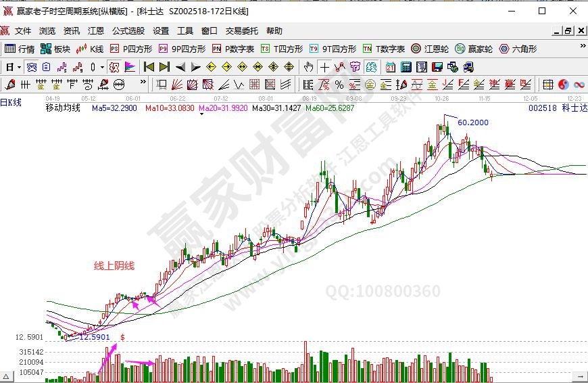Image resolution: width=588 pixels, height=383 pixels.
Task: Open the 江恩轮 (Gann wheel) tool
Action: click(x=430, y=49)
